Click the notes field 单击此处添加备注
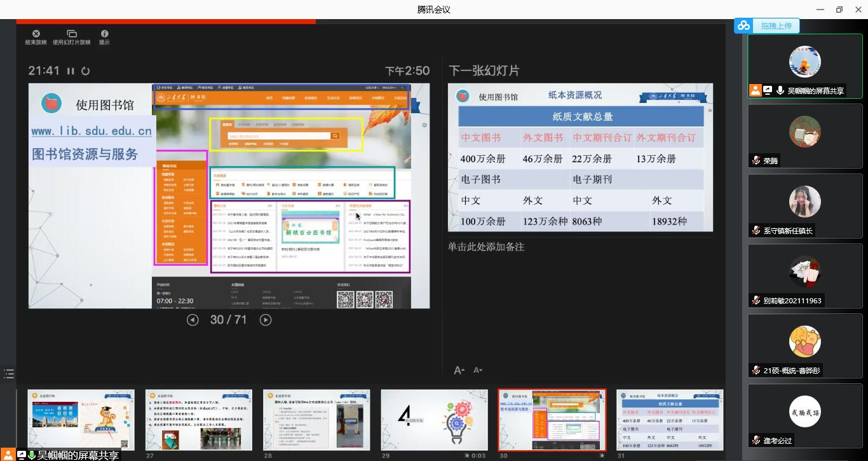This screenshot has height=461, width=868. point(486,247)
